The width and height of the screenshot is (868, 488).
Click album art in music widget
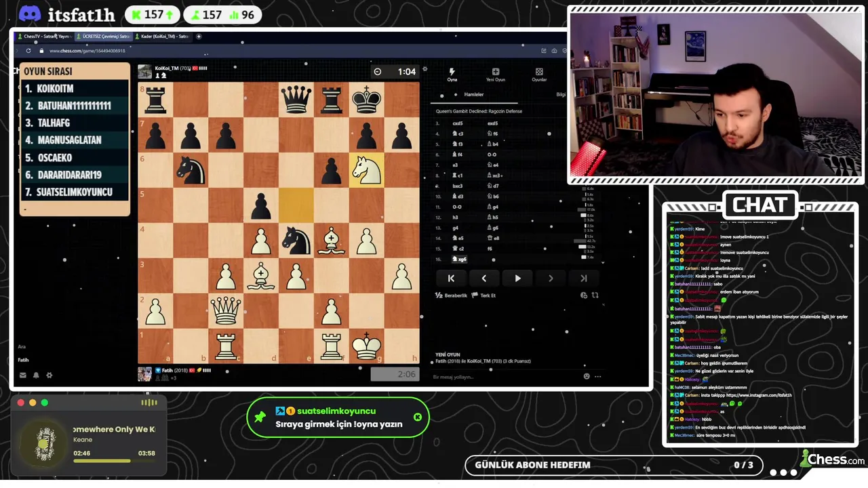pyautogui.click(x=45, y=445)
